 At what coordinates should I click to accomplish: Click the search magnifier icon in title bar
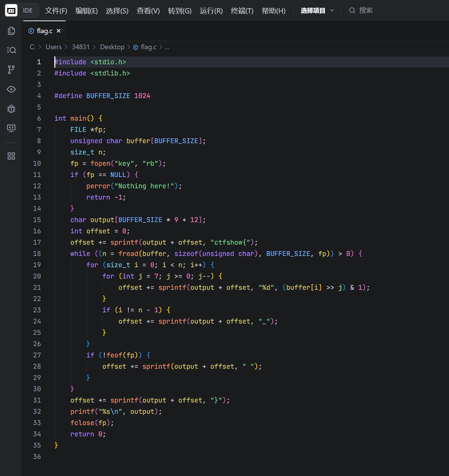pos(352,11)
